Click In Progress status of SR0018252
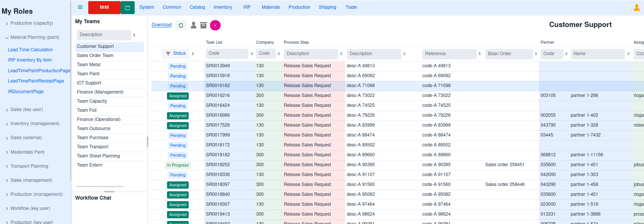The height and width of the screenshot is (224, 644). tap(178, 165)
